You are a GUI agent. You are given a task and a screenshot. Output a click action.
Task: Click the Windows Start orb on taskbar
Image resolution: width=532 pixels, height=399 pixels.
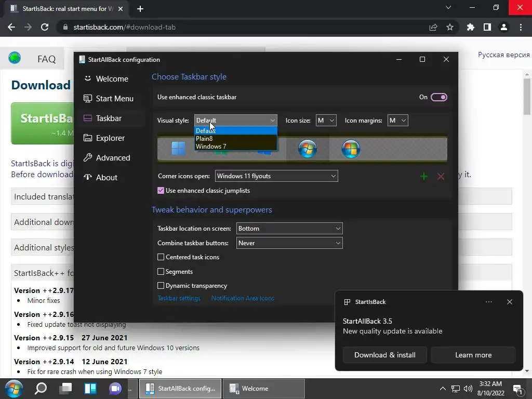tap(14, 389)
